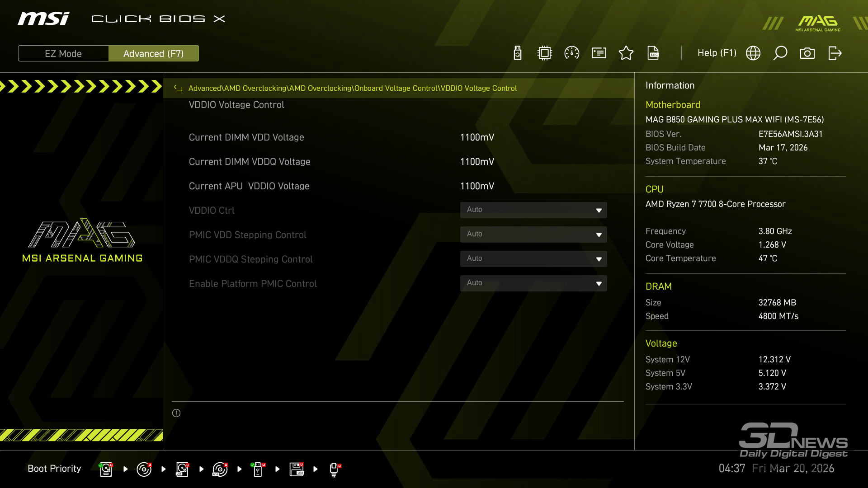Expand the VDDIO Ctrl dropdown
Screen dimensions: 868x488
pyautogui.click(x=533, y=210)
